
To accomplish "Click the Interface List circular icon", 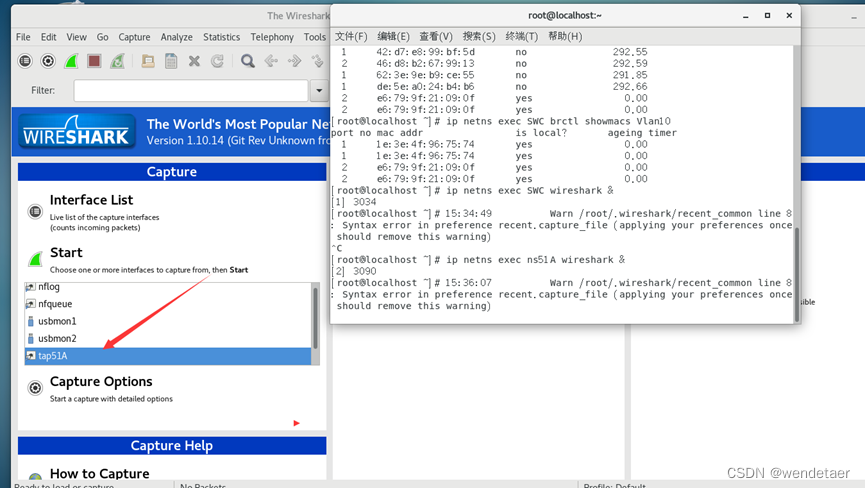I will click(35, 211).
